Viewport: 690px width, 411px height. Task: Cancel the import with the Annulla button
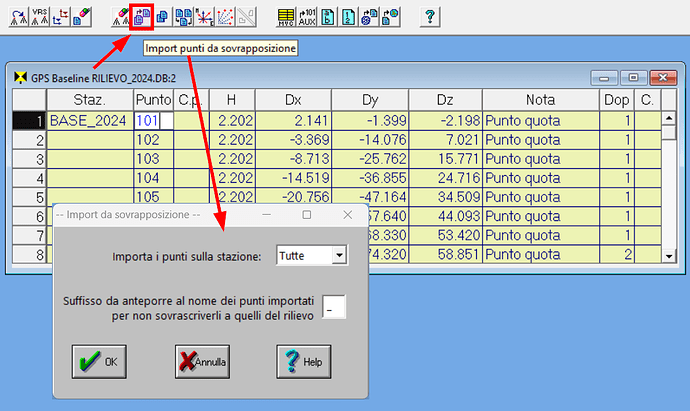pyautogui.click(x=202, y=362)
